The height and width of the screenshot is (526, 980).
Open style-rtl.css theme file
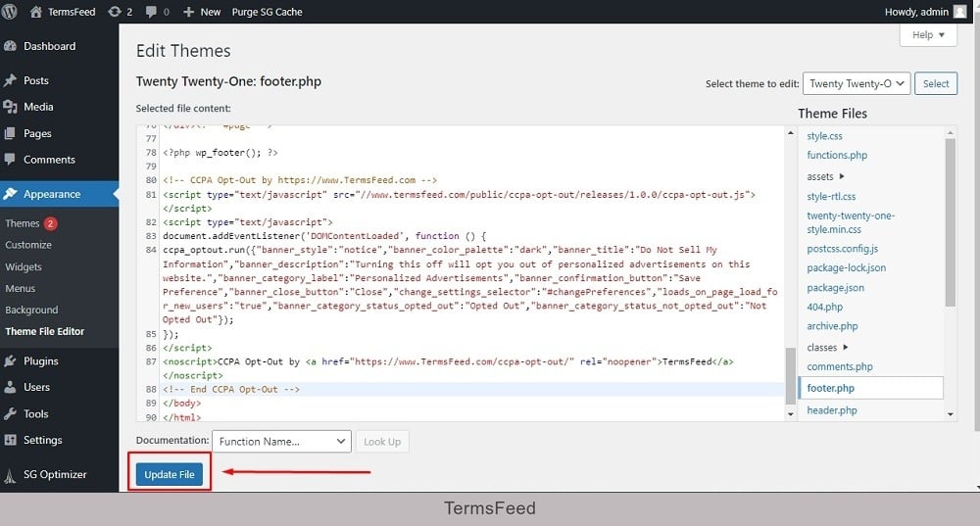(831, 196)
